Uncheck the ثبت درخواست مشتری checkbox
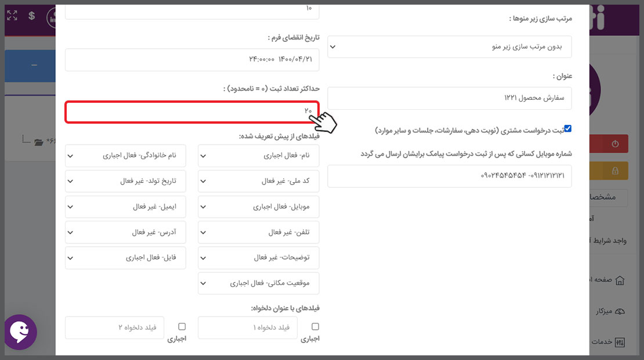 568,129
